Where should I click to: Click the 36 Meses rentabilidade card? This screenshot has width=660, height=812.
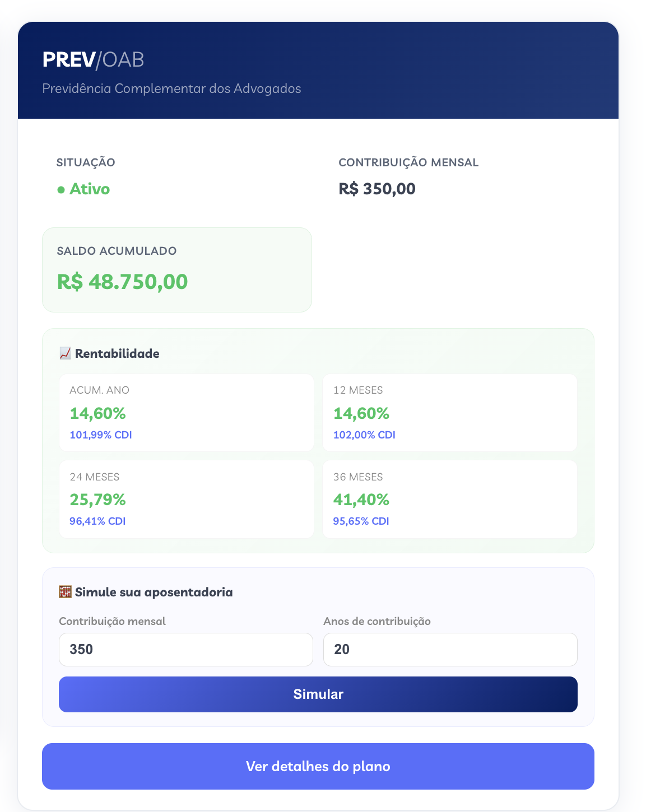[x=449, y=499]
